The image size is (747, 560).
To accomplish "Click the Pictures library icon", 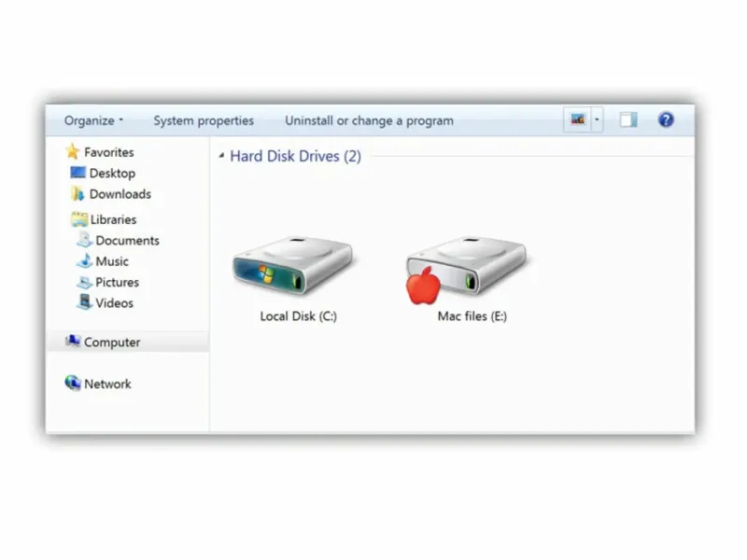I will tap(85, 282).
